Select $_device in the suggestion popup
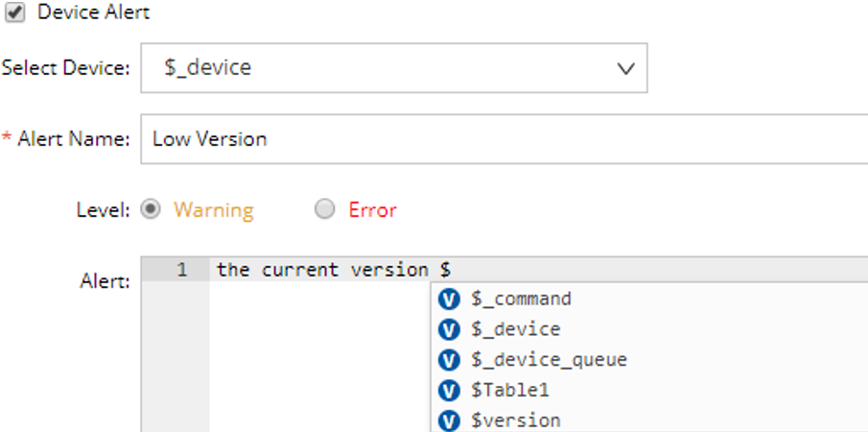The width and height of the screenshot is (868, 432). click(516, 329)
